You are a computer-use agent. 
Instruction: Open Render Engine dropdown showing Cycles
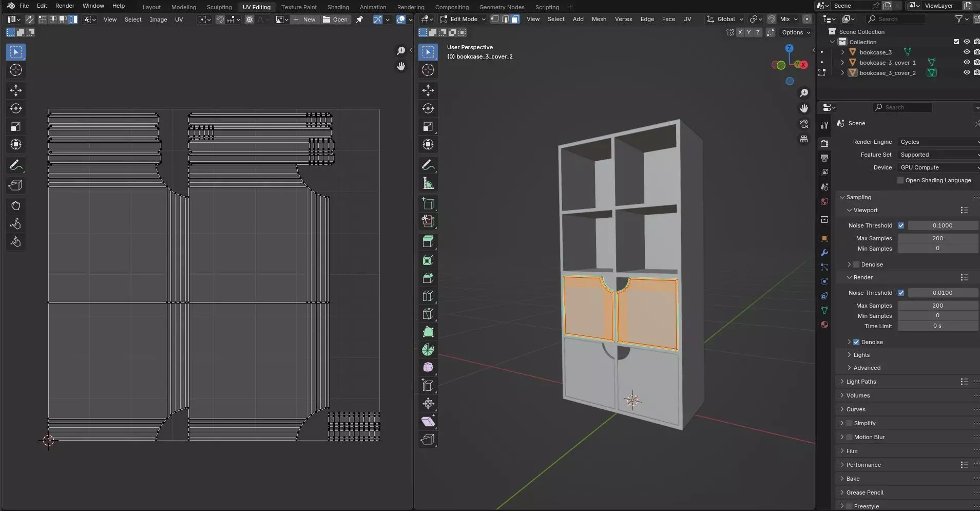coord(938,142)
